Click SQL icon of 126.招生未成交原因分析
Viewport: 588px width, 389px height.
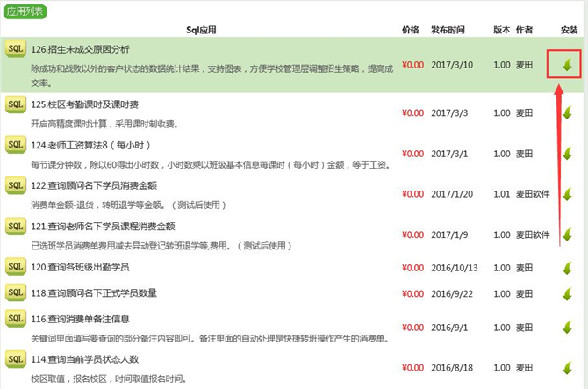[16, 49]
